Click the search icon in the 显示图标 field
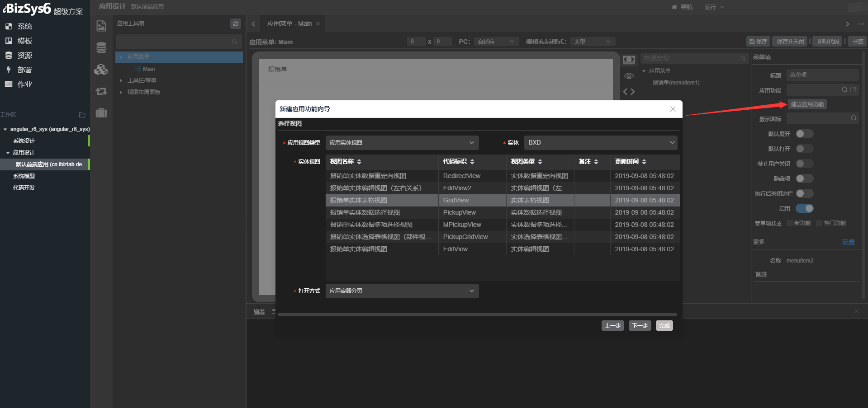This screenshot has width=868, height=408. [853, 118]
